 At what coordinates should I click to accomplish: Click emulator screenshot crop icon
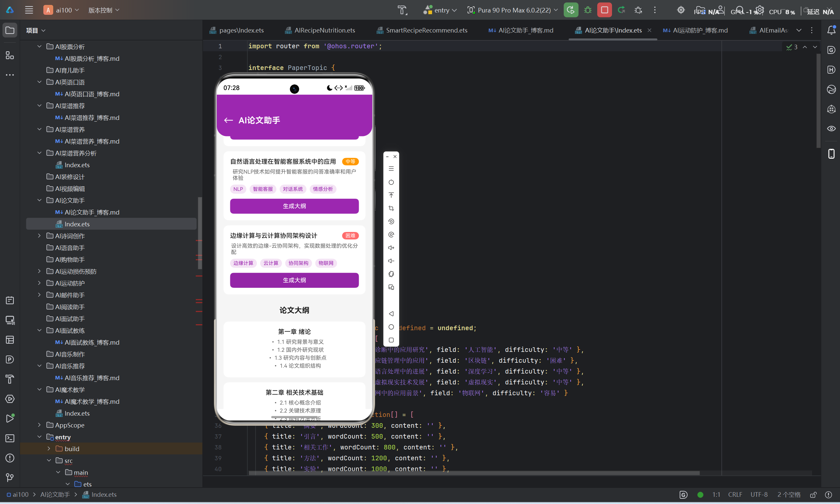point(391,209)
